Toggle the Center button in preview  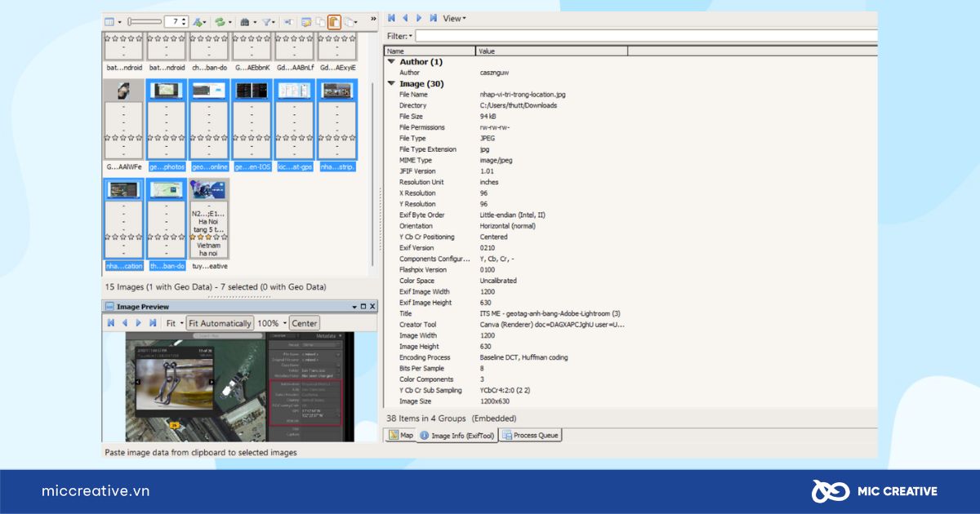(x=304, y=323)
